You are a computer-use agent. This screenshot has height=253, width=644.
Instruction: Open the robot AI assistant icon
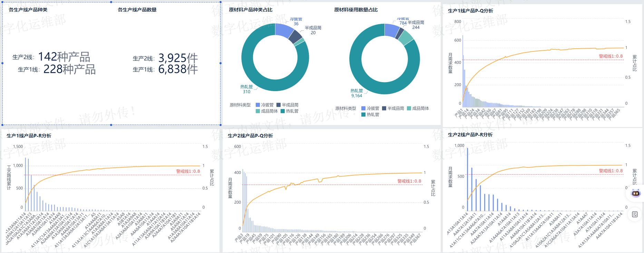click(635, 193)
